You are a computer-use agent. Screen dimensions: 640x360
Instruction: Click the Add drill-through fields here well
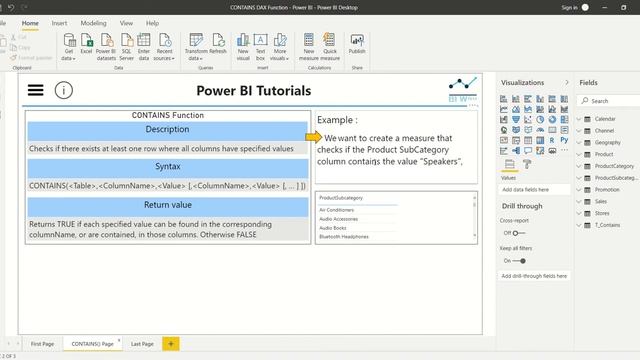[534, 276]
